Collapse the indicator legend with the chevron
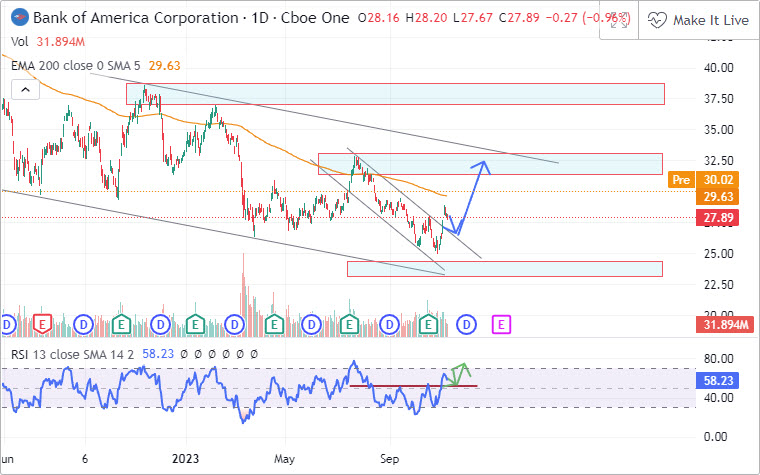This screenshot has height=475, width=760. pyautogui.click(x=25, y=90)
